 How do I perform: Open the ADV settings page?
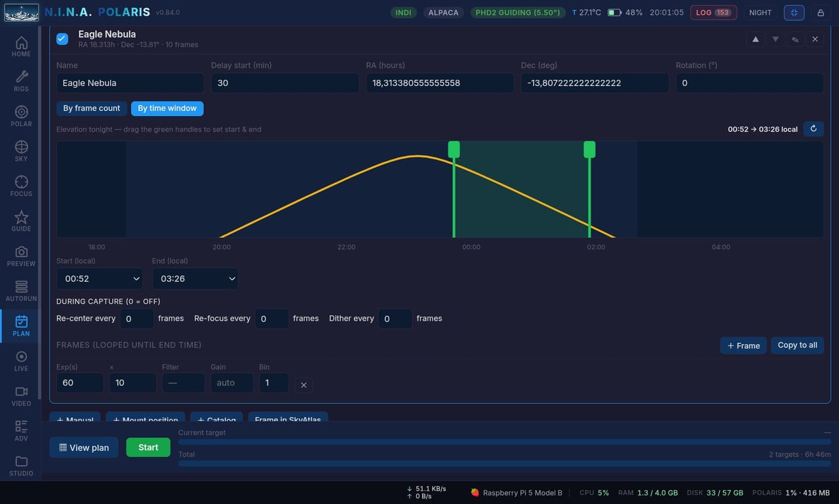[21, 431]
